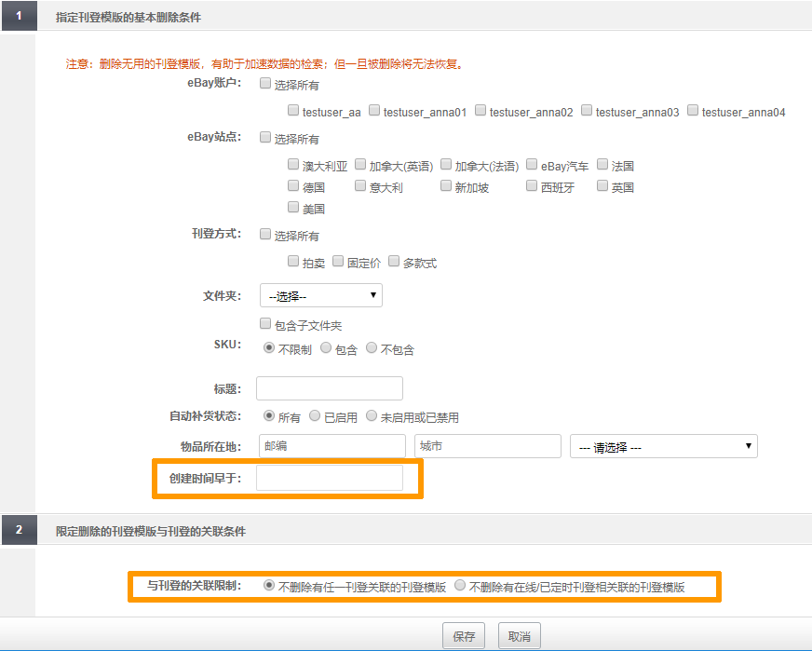
Task: Click the 创建时间早于 date field
Action: click(x=330, y=478)
